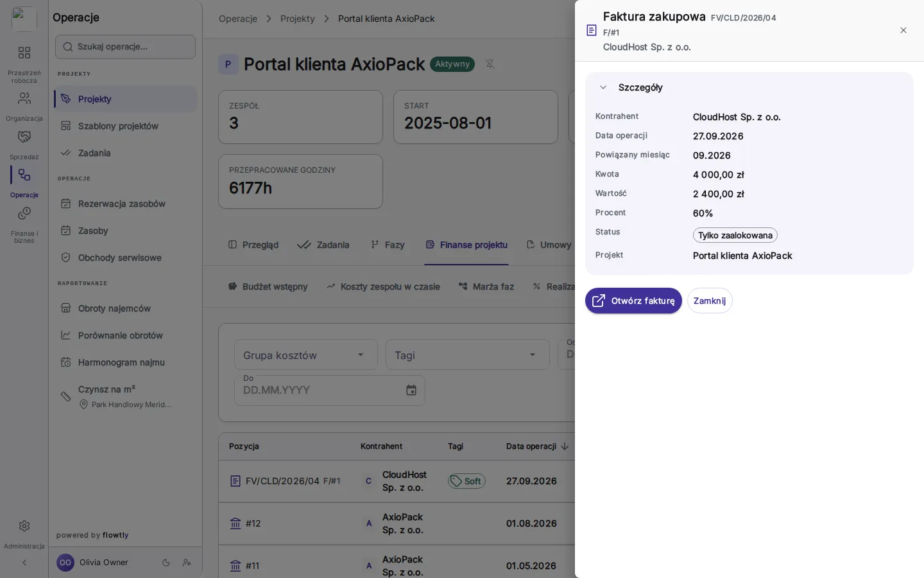The height and width of the screenshot is (578, 924).
Task: Open the Budżet wstępny subtab
Action: click(x=268, y=286)
